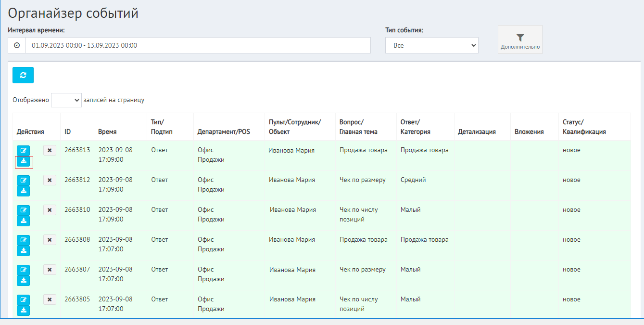Screen dimensions: 644x325
Task: Click the 'Департамент/POS' column header
Action: point(224,131)
